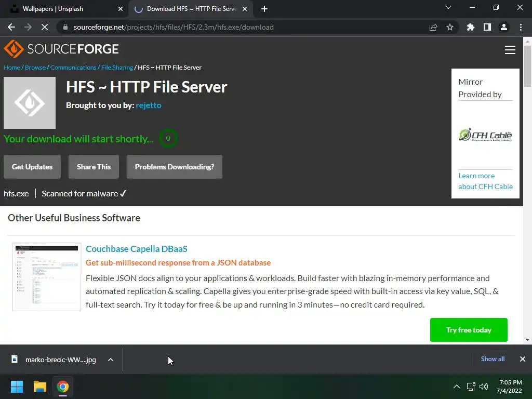Image resolution: width=532 pixels, height=399 pixels.
Task: Click "Get sub-millisecond response" tagline
Action: click(x=178, y=262)
